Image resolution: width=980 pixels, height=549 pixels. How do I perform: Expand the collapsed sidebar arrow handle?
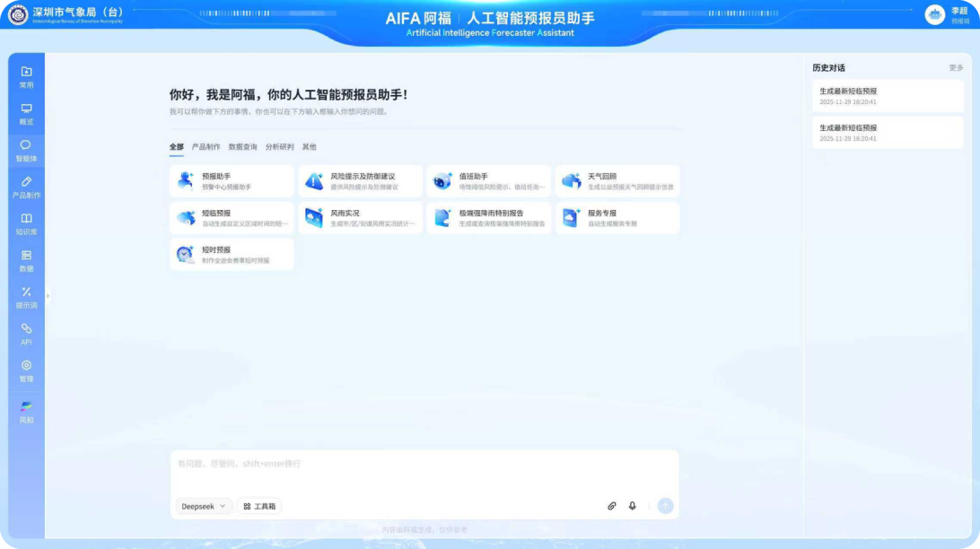(x=48, y=295)
